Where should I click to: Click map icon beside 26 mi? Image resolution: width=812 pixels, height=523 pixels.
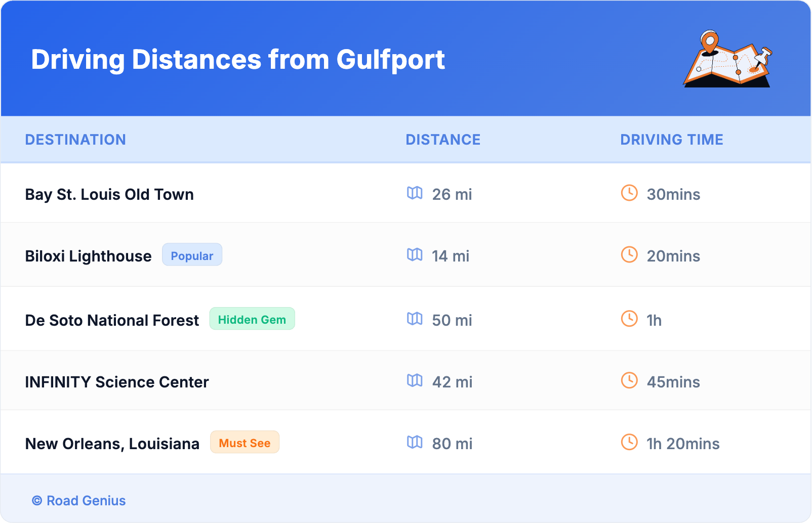tap(415, 193)
